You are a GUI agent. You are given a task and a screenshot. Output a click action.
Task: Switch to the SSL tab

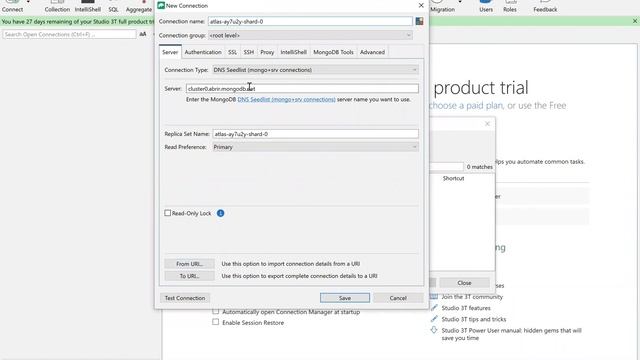[232, 52]
